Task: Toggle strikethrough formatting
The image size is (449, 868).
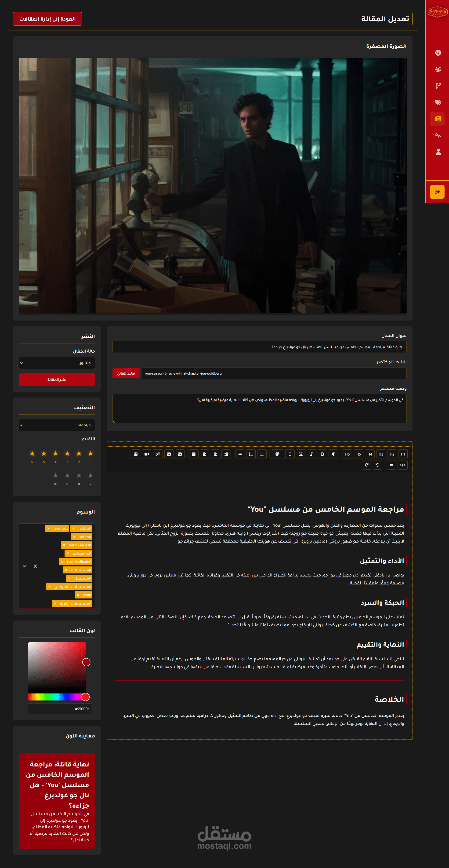Action: [290, 454]
